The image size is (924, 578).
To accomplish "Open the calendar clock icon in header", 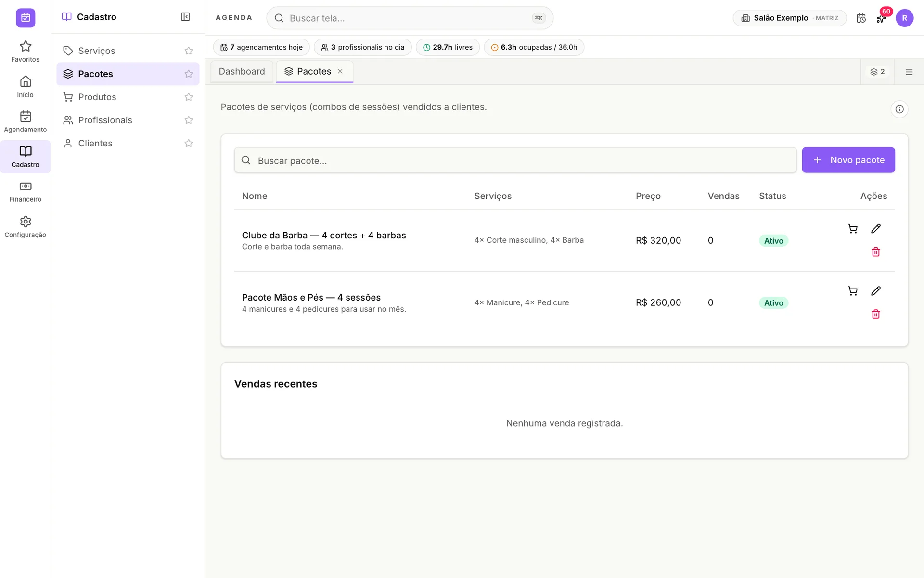I will (861, 18).
